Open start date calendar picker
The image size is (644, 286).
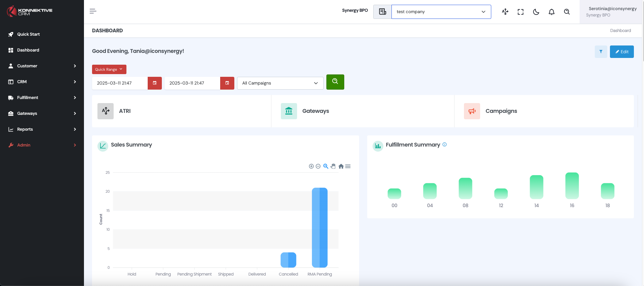[155, 83]
